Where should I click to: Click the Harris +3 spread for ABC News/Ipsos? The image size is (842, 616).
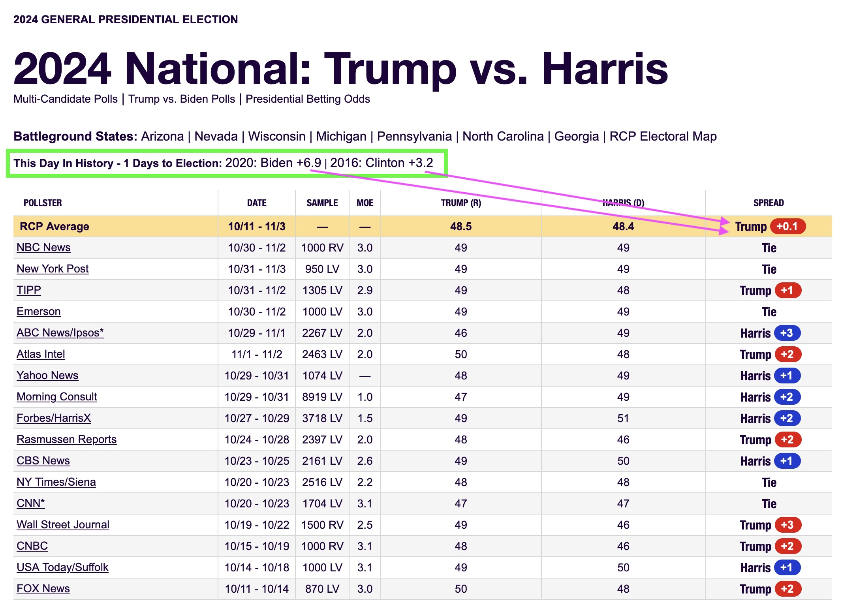point(771,333)
